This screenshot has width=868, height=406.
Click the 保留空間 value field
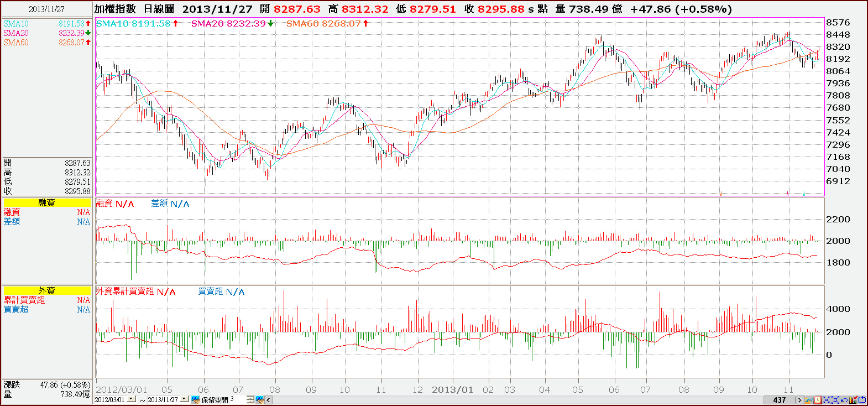pos(237,399)
